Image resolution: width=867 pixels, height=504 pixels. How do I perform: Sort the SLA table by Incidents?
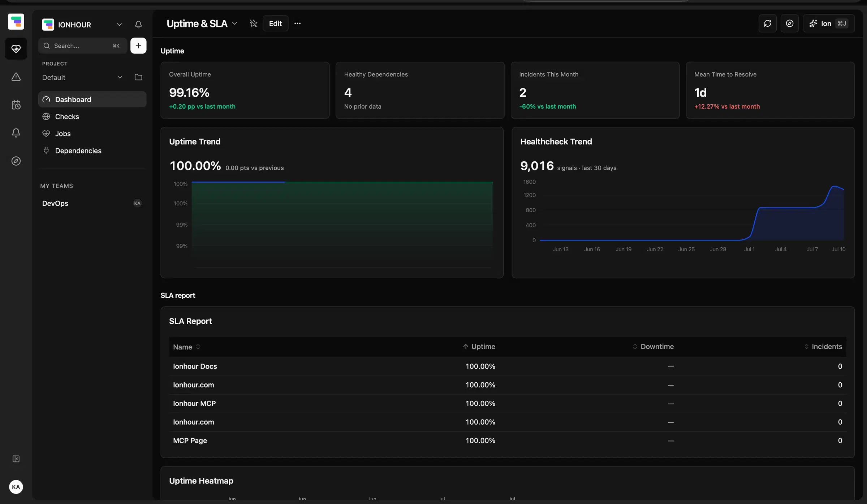tap(823, 347)
